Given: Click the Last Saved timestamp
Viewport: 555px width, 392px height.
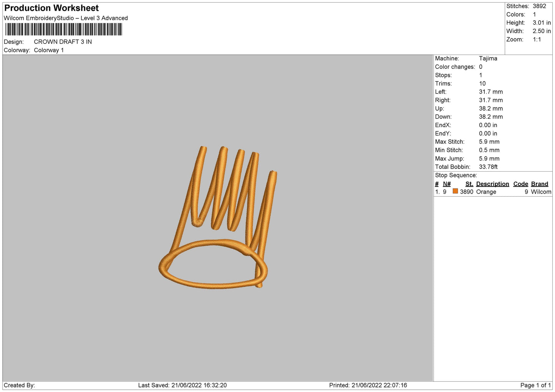Looking at the screenshot, I should (182, 385).
